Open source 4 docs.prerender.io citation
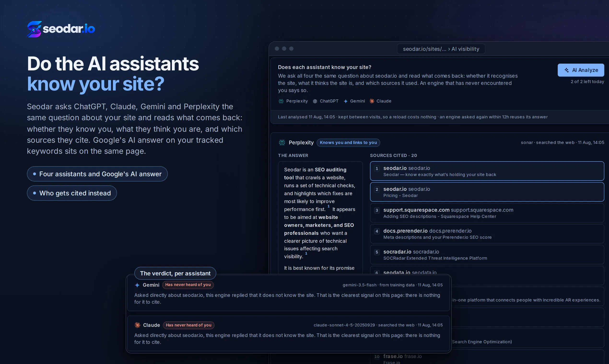The width and height of the screenshot is (609, 364). click(487, 233)
